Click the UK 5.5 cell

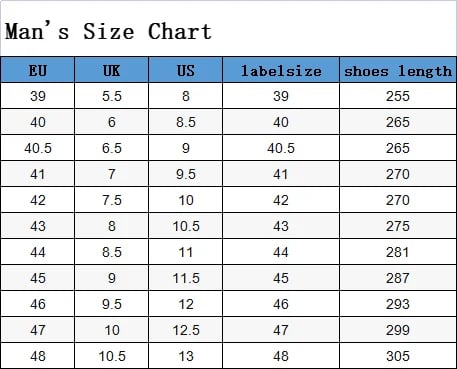pyautogui.click(x=111, y=96)
